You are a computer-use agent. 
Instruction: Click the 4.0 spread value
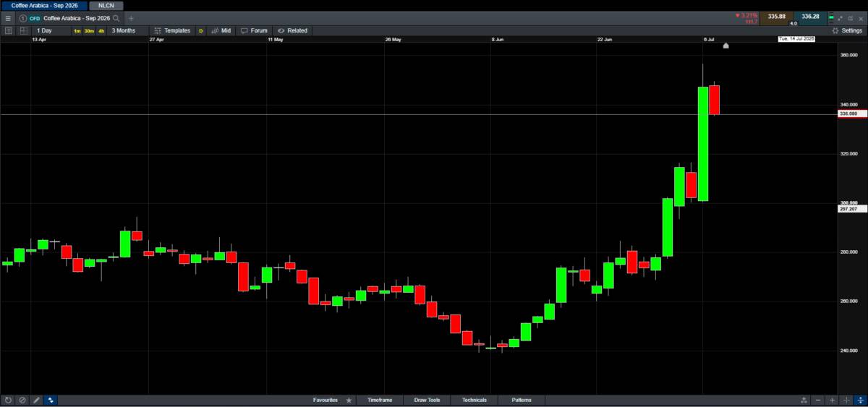[x=793, y=23]
